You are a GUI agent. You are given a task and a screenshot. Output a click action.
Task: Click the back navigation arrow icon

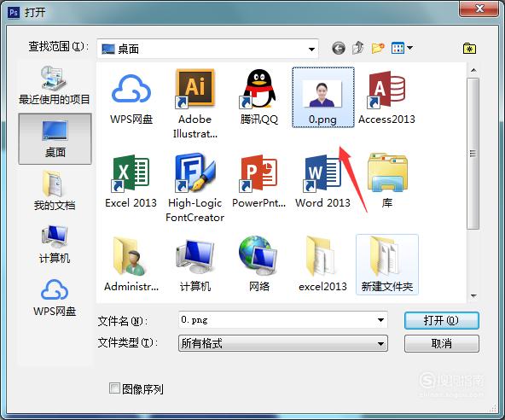(x=339, y=49)
